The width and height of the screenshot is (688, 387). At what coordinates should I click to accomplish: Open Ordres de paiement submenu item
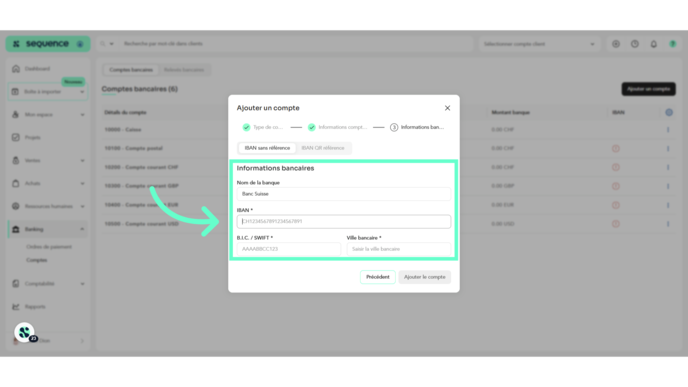49,247
